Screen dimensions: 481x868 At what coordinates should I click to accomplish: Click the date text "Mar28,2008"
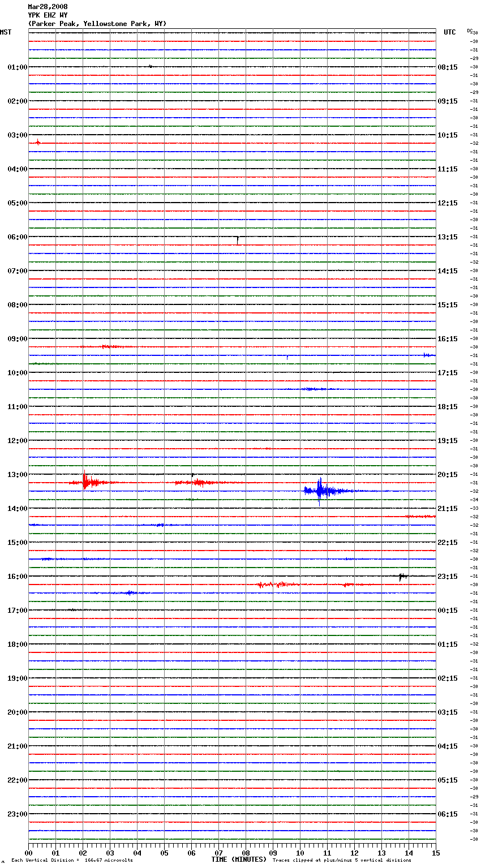(48, 7)
